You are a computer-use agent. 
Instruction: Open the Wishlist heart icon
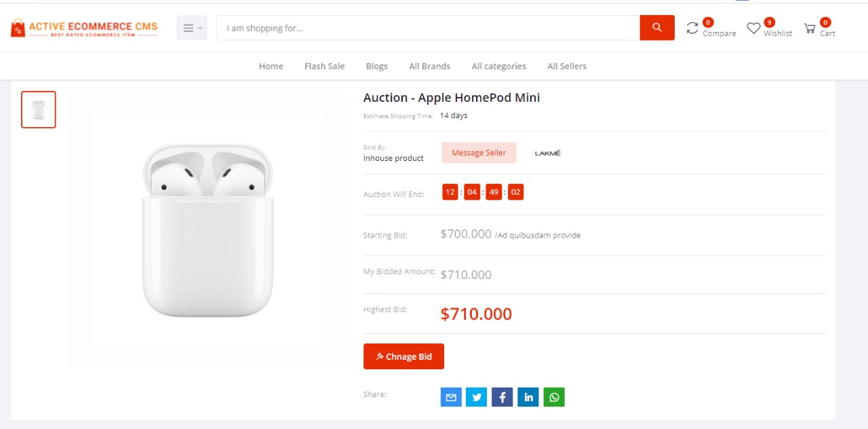point(753,29)
